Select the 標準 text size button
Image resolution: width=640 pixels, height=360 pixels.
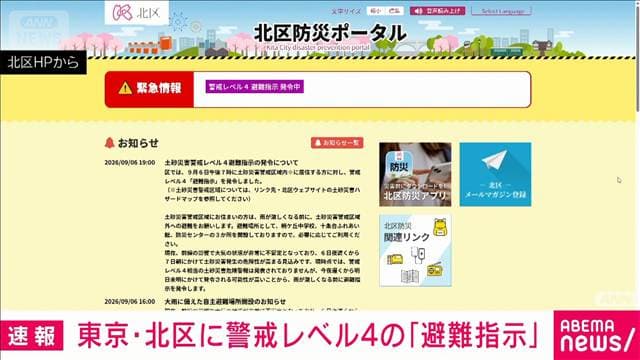[x=394, y=11]
